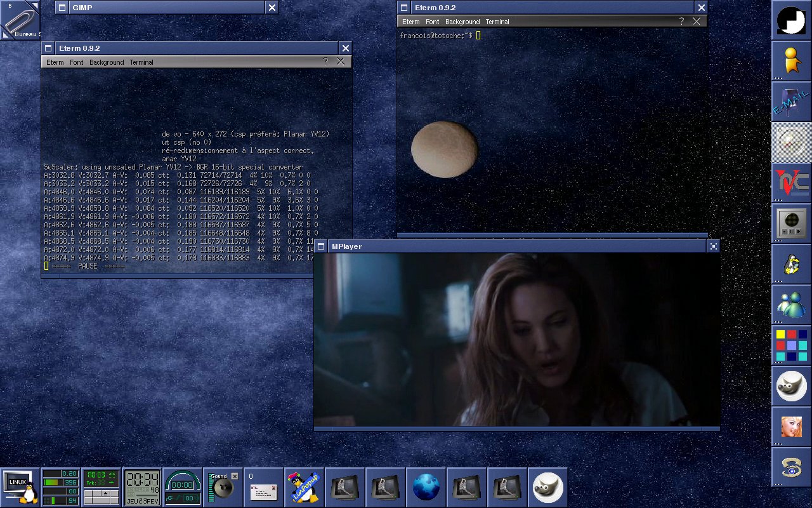Click the text 'ré-redimensionnement à l'aspect correct.'

tap(238, 150)
